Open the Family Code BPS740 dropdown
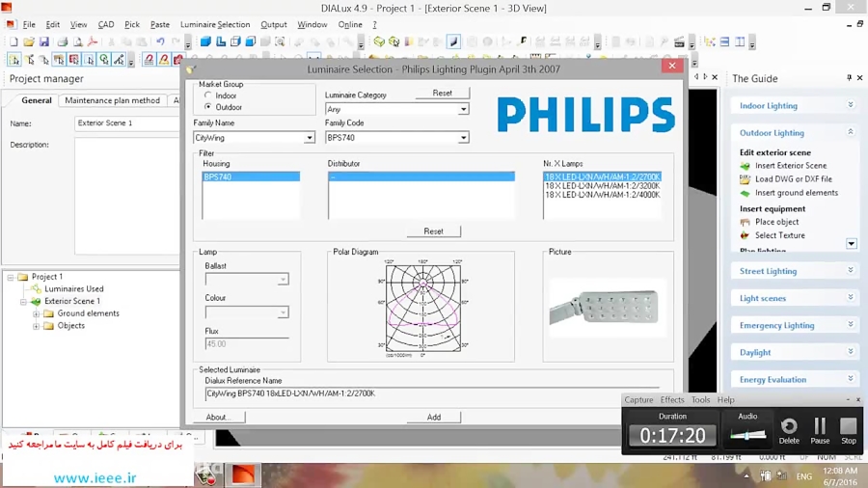The width and height of the screenshot is (868, 488). pyautogui.click(x=463, y=138)
